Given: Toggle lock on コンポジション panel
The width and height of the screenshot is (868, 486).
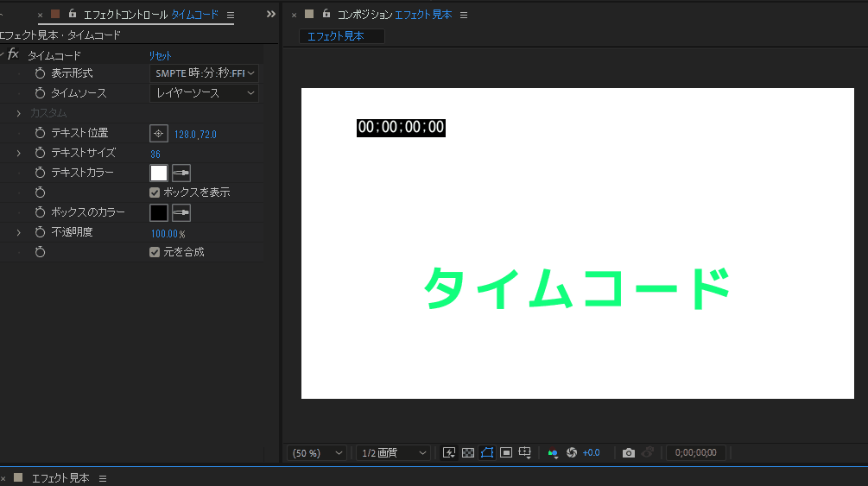Looking at the screenshot, I should [x=326, y=14].
